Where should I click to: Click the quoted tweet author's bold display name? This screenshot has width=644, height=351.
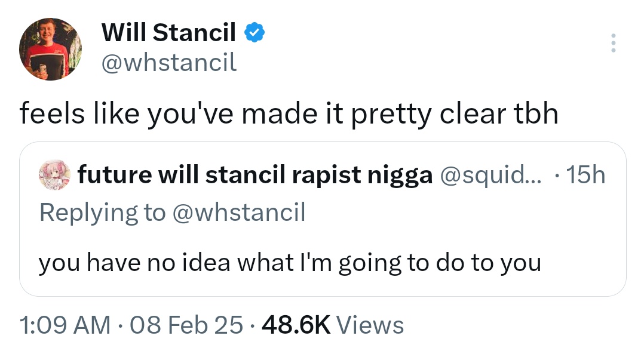pos(255,176)
